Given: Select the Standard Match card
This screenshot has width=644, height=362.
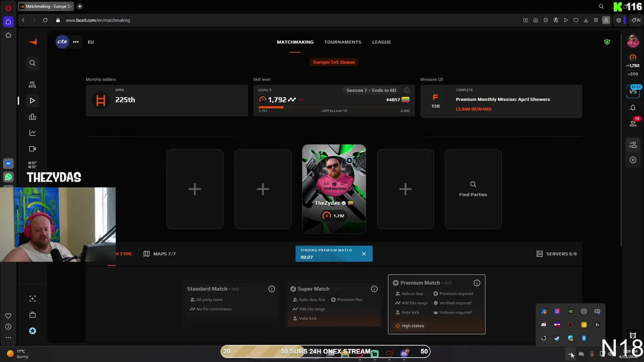Looking at the screenshot, I should coord(231,305).
